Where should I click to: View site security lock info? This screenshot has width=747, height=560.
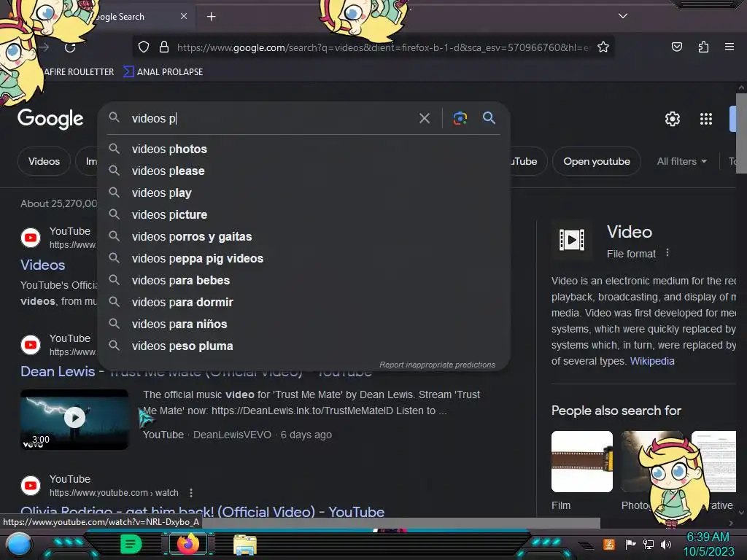pyautogui.click(x=164, y=47)
